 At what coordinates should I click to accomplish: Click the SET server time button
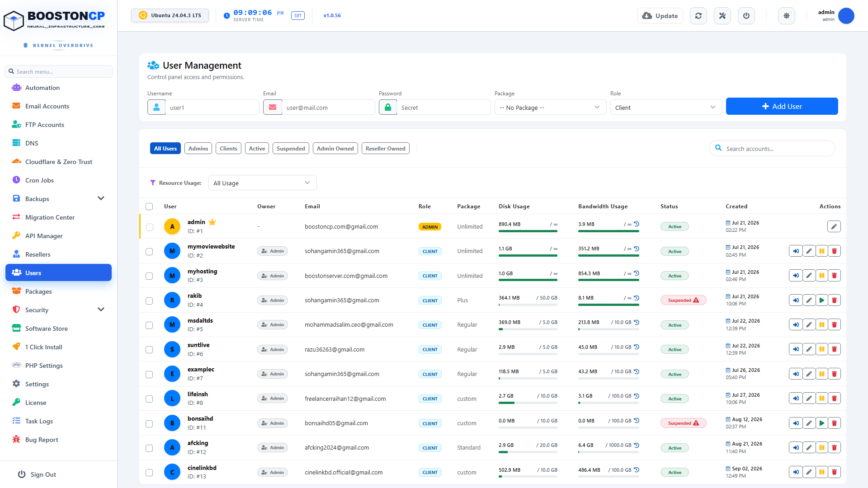pos(298,16)
